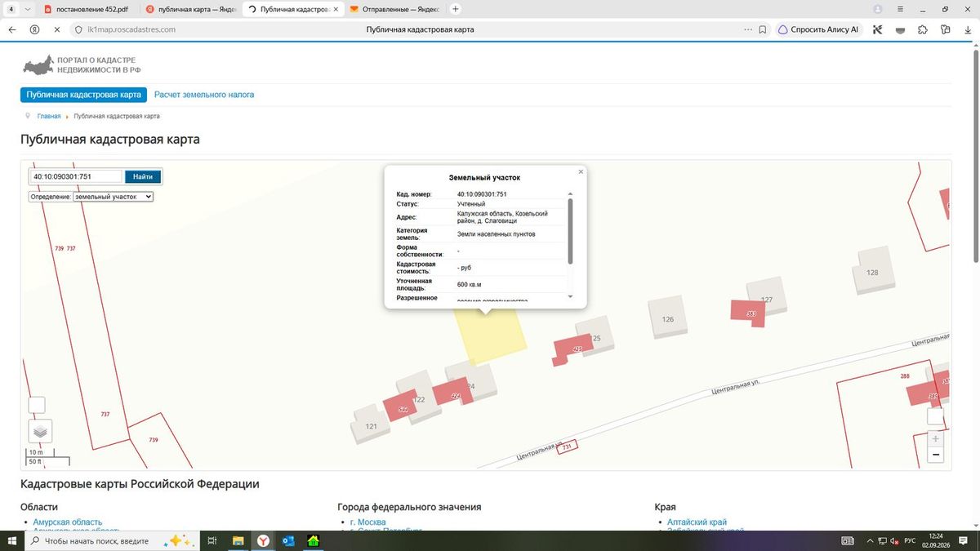Click the popup scrollbar down arrow
The width and height of the screenshot is (980, 551).
tap(570, 297)
